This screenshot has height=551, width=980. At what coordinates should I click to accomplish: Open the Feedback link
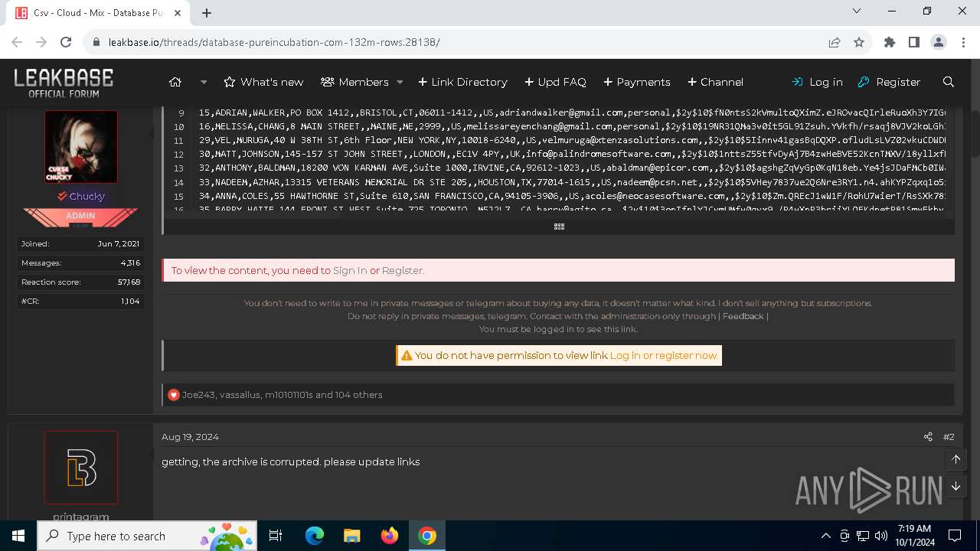pyautogui.click(x=743, y=316)
